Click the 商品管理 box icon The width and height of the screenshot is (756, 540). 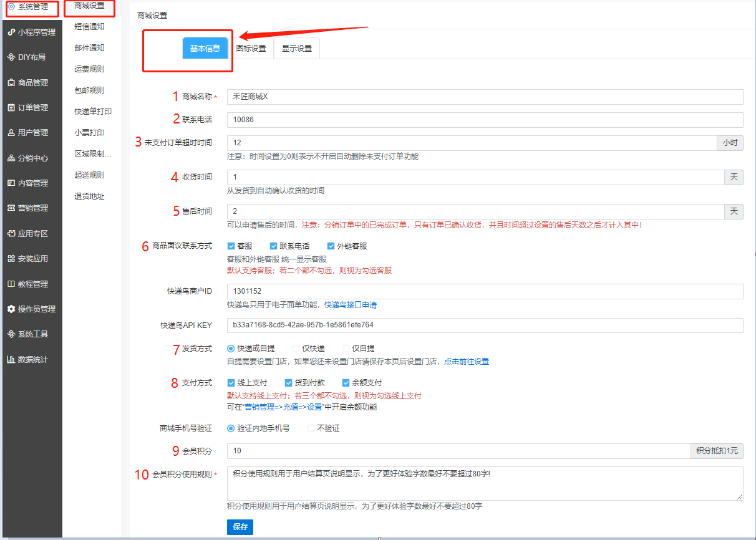pos(11,82)
